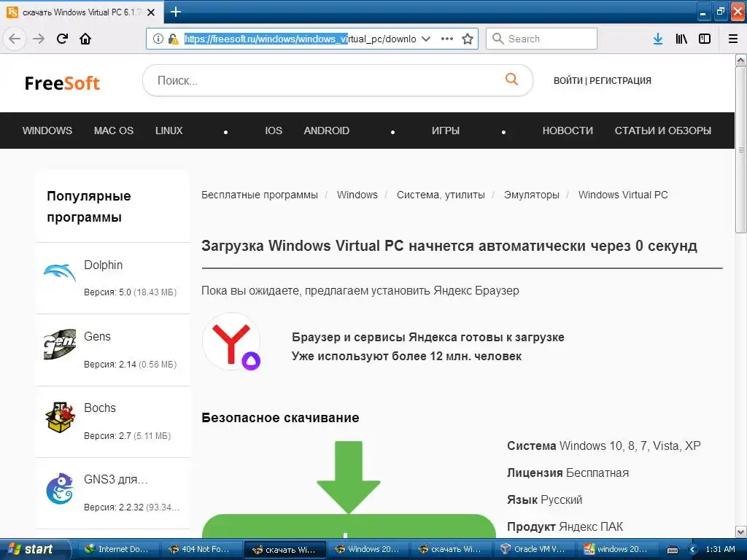747x560 pixels.
Task: Open the address bar history dropdown
Action: (426, 39)
